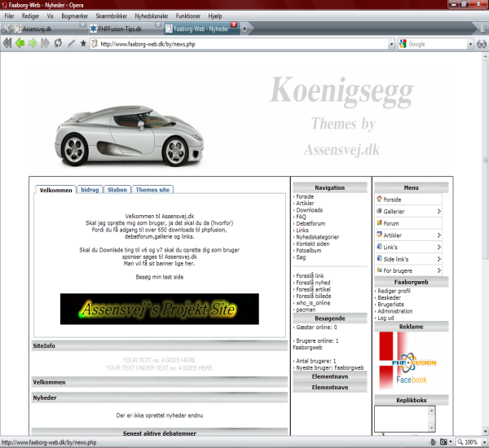Open the Fotoalbum navigation link

tap(308, 250)
